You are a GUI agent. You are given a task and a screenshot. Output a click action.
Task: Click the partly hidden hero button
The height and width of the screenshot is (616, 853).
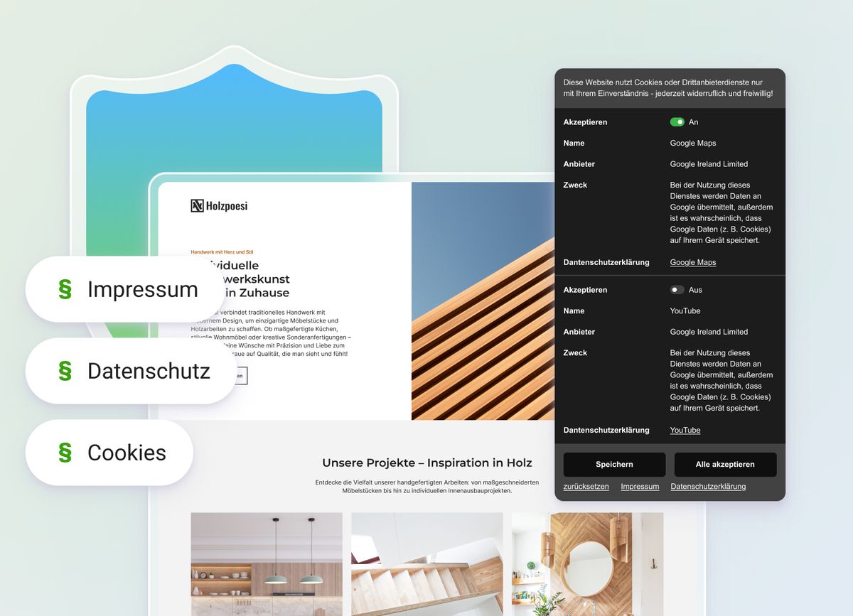[241, 376]
